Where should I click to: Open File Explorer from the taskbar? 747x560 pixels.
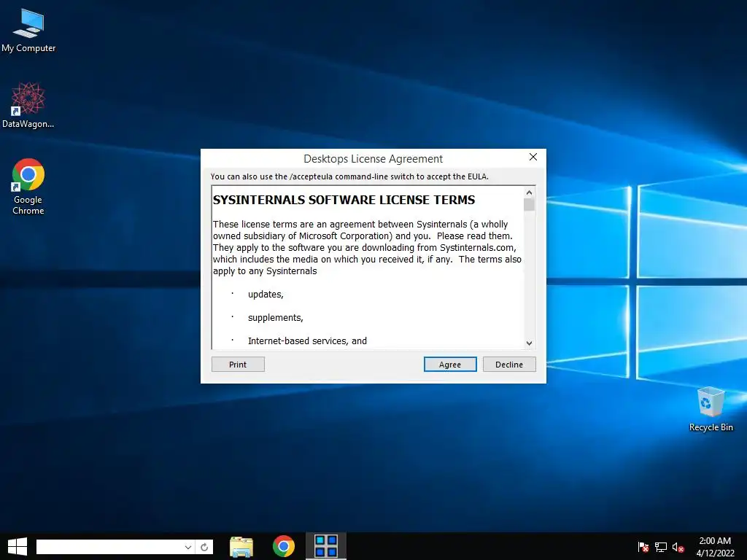pos(241,546)
